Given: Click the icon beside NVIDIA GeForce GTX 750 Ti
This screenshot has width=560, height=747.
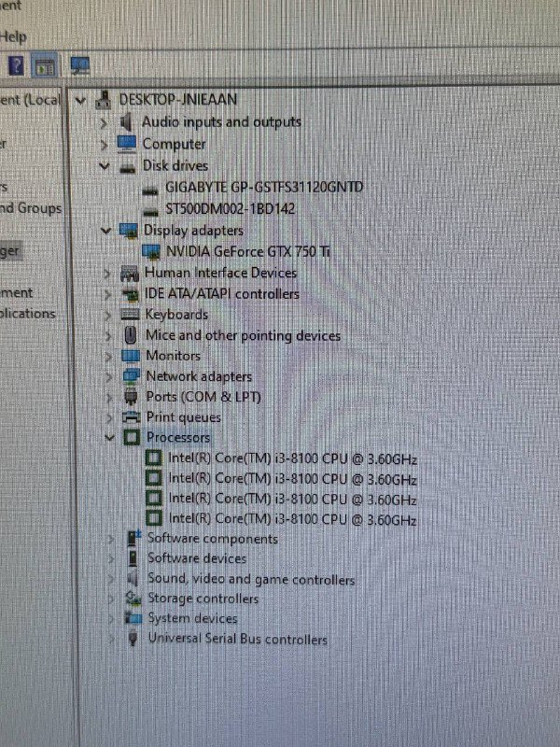Looking at the screenshot, I should (151, 252).
